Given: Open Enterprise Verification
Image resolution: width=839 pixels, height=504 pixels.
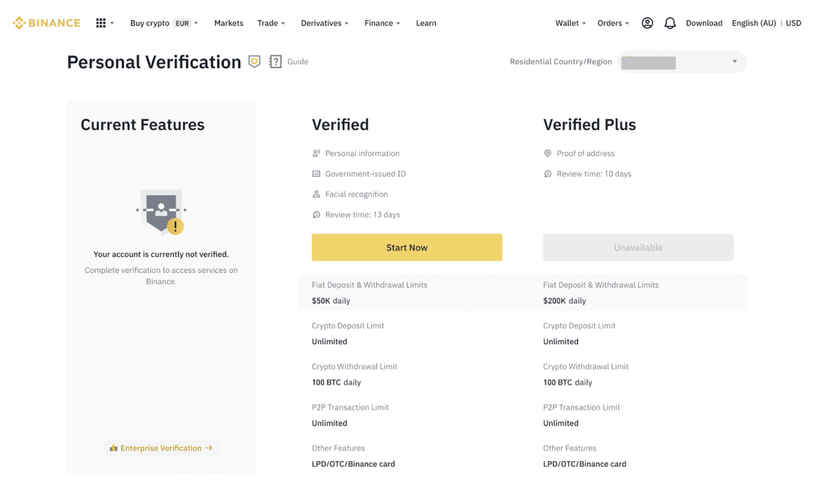Looking at the screenshot, I should pos(160,448).
